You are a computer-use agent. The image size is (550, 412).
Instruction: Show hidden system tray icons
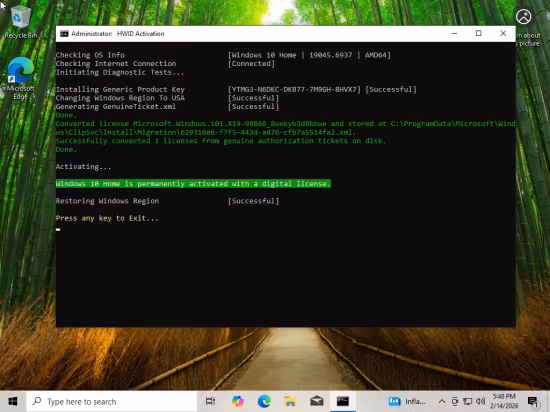tap(442, 401)
